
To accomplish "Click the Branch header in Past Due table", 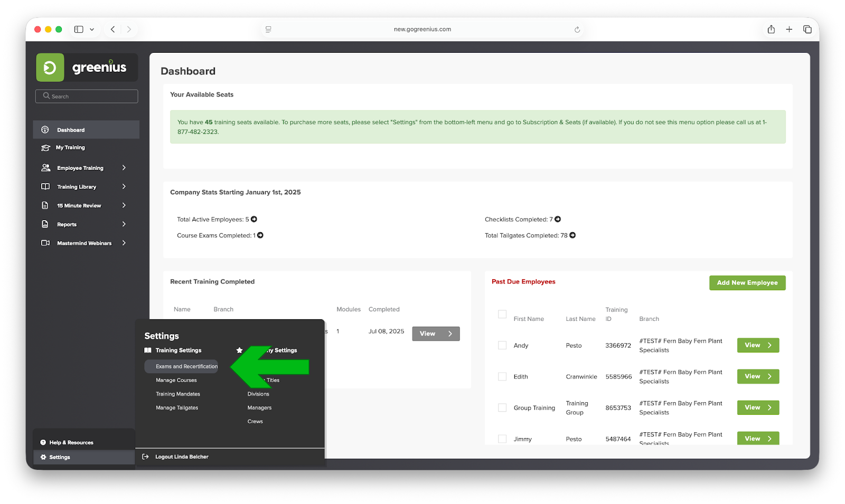I will coord(649,319).
